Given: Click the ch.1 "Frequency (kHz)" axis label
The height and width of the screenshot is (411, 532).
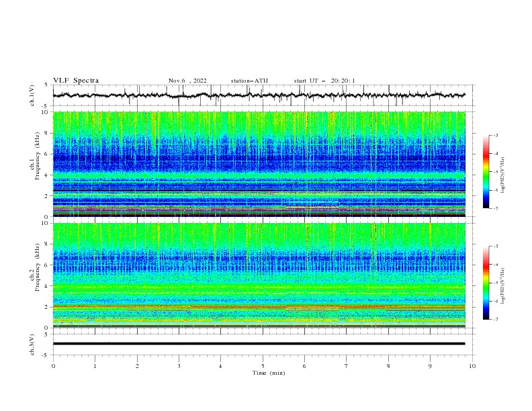Looking at the screenshot, I should [x=38, y=156].
